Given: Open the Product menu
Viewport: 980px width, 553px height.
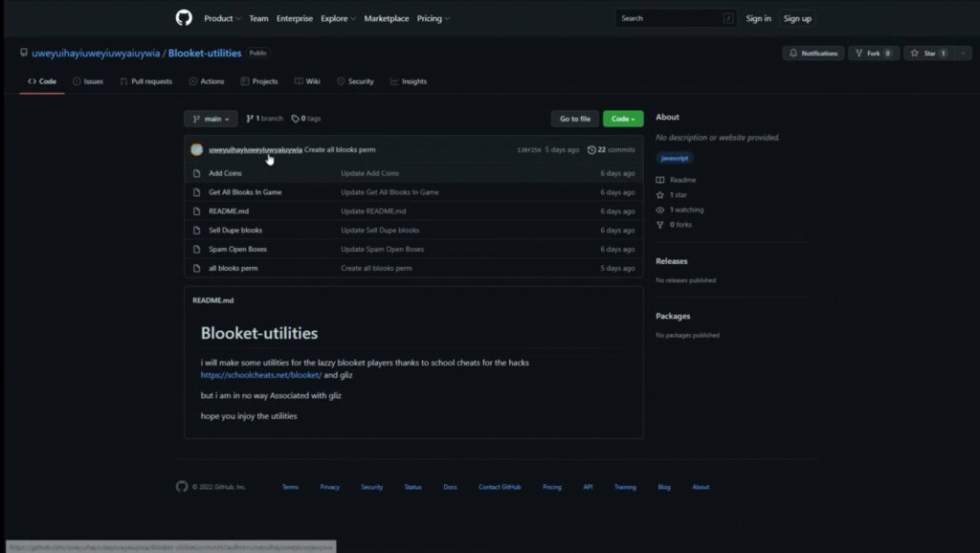Looking at the screenshot, I should point(222,19).
